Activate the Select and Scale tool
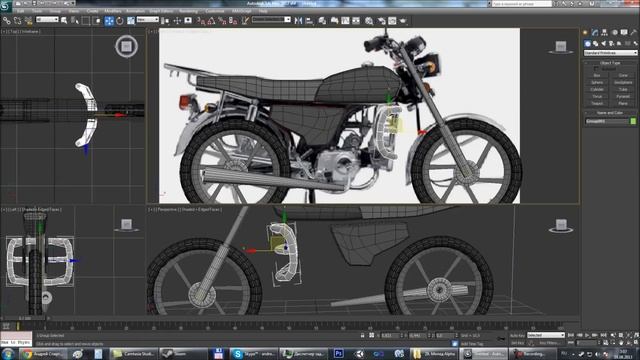This screenshot has width=640, height=360. (131, 20)
